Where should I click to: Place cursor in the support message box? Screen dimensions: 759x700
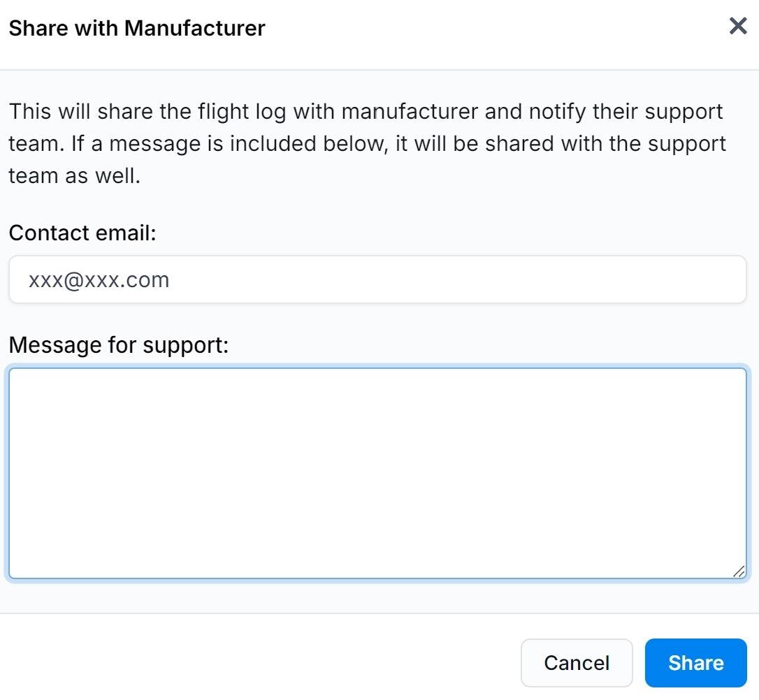pyautogui.click(x=377, y=473)
